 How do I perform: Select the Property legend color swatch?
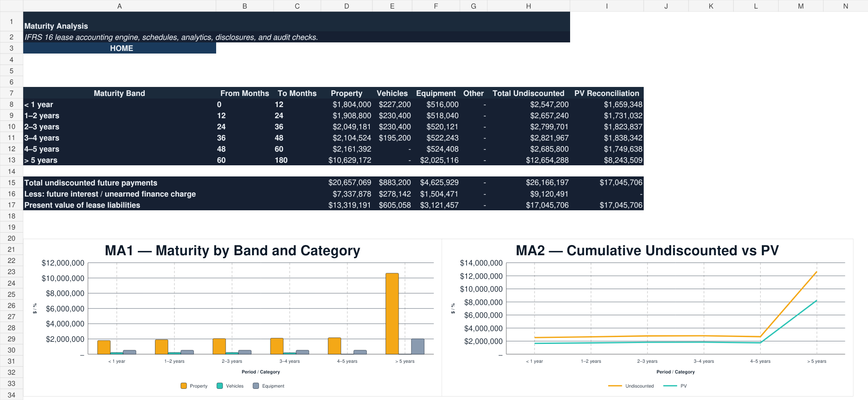click(184, 386)
